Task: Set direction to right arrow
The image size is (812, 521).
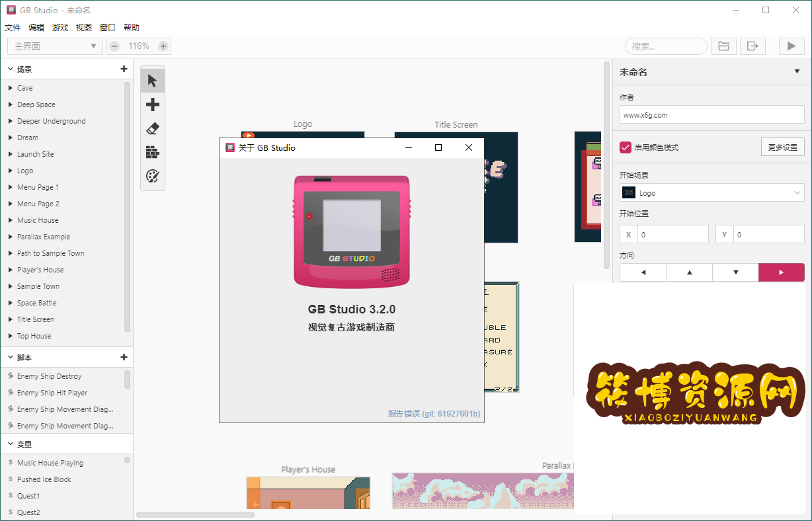Action: pyautogui.click(x=782, y=272)
